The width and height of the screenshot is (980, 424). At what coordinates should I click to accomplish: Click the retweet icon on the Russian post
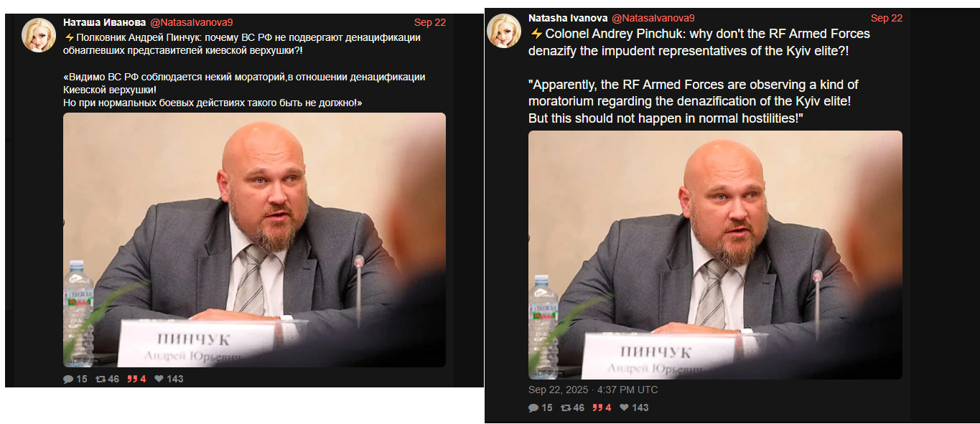101,379
